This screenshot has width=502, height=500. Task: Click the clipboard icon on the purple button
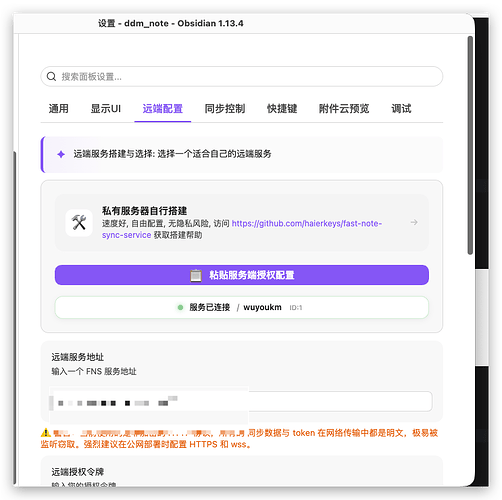[196, 275]
